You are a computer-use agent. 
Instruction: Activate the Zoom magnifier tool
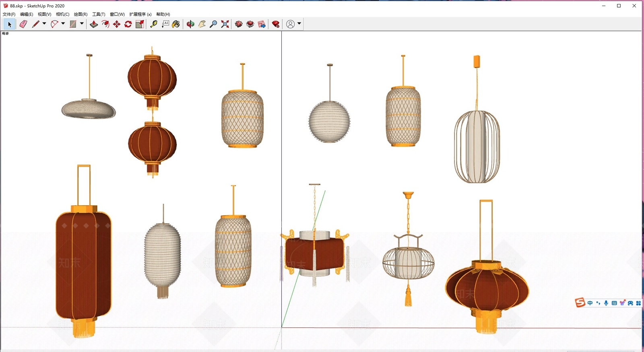(x=213, y=24)
